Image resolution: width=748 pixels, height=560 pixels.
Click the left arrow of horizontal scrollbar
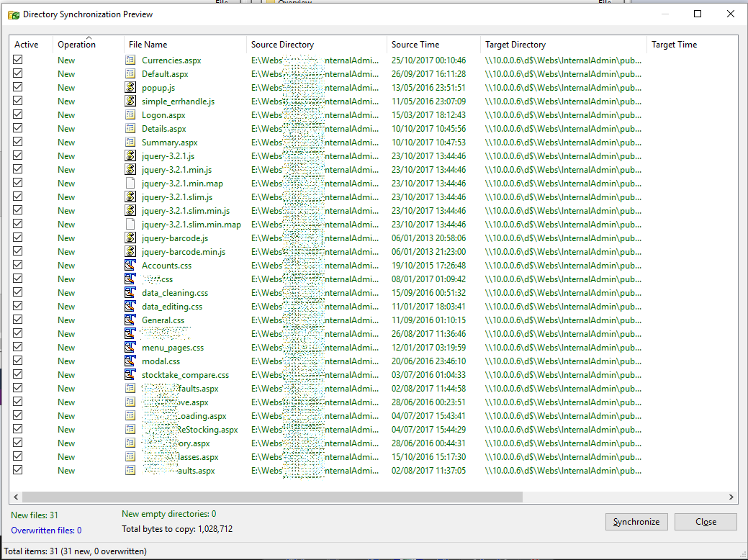click(17, 497)
